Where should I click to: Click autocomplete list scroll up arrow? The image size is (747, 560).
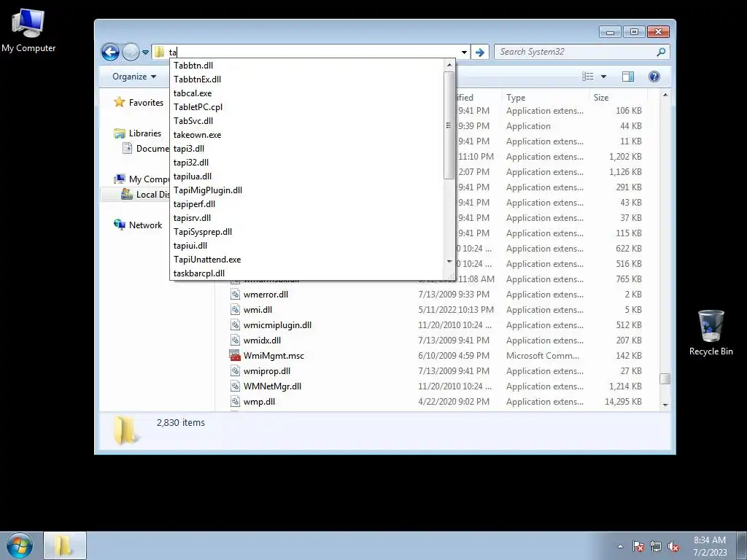[x=449, y=65]
